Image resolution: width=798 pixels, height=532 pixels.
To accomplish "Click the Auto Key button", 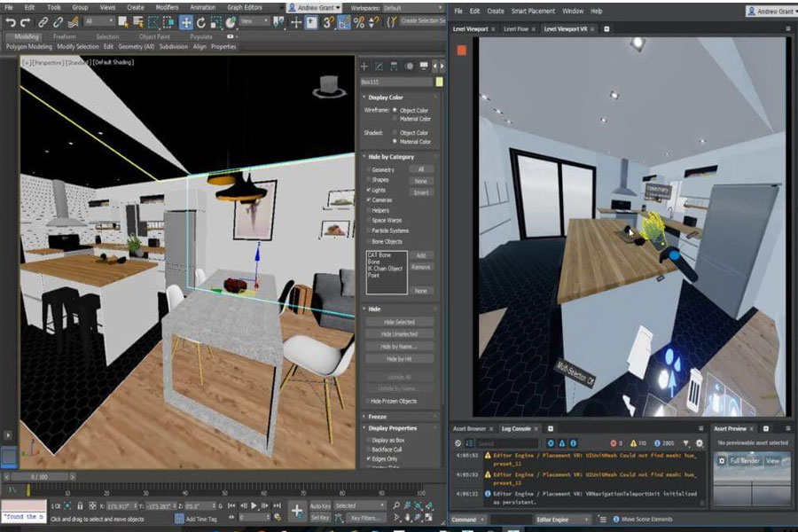I will 320,506.
